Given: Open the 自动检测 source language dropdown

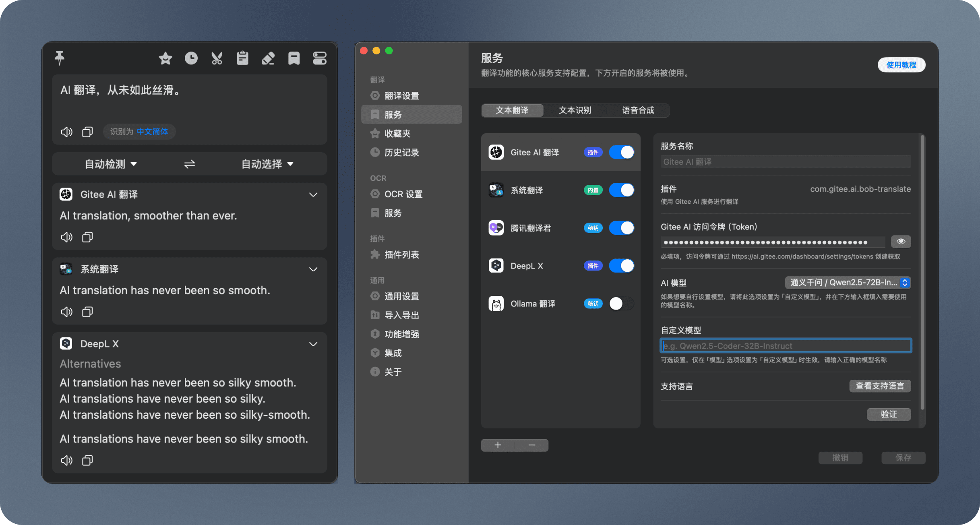Looking at the screenshot, I should 111,164.
